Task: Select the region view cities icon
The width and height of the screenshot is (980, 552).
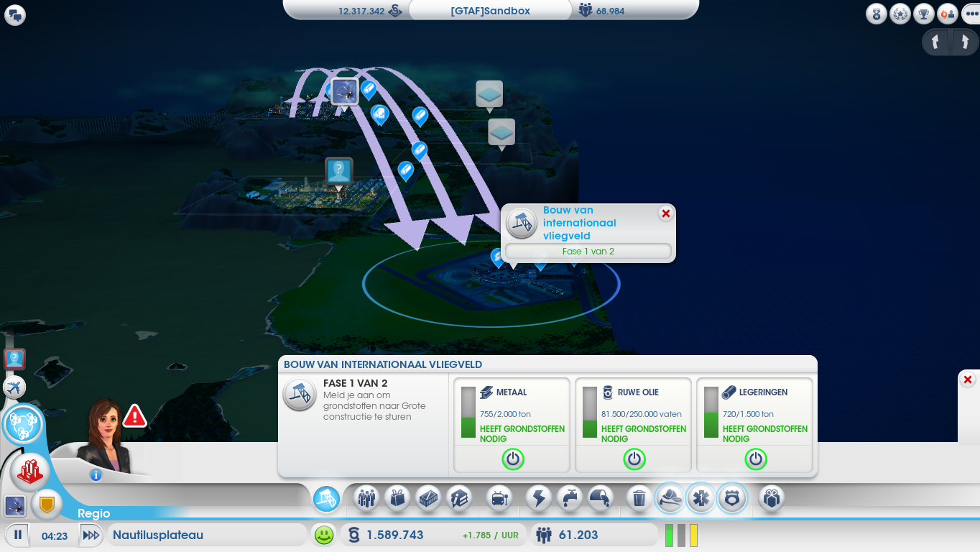Action: [23, 425]
